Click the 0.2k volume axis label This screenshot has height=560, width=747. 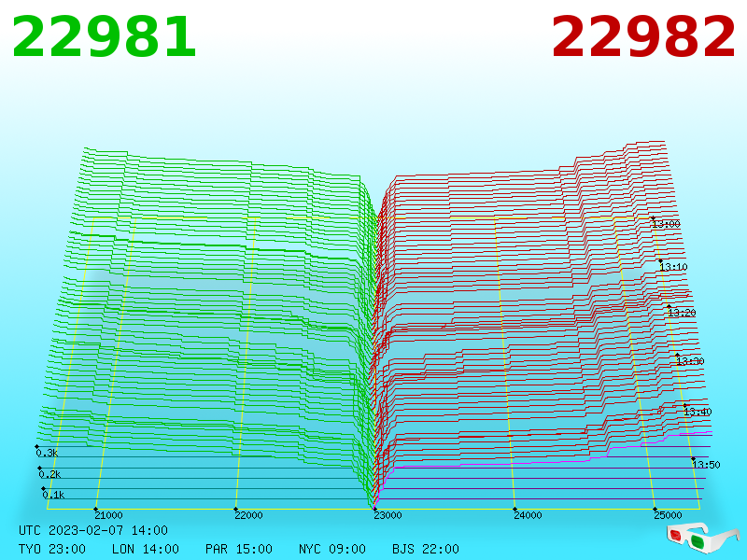(x=50, y=474)
